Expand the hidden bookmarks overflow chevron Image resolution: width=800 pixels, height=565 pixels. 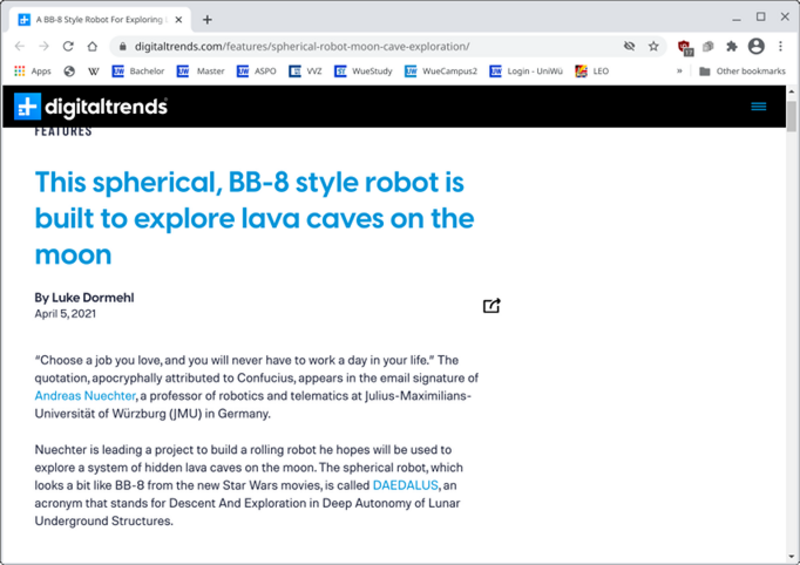point(680,71)
